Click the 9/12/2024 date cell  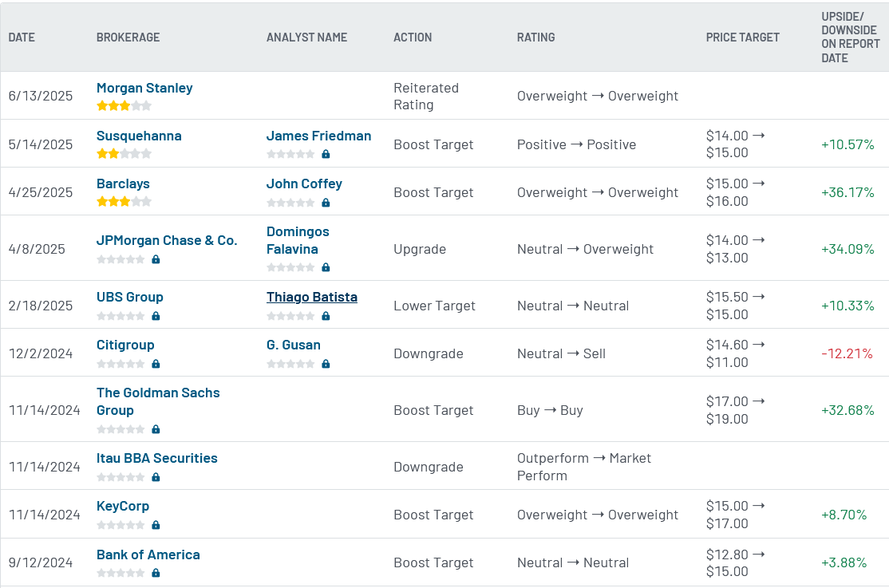click(40, 563)
